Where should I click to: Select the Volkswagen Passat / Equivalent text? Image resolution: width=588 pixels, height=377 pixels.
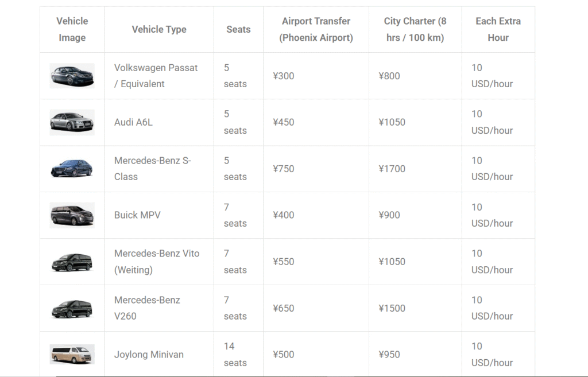156,76
